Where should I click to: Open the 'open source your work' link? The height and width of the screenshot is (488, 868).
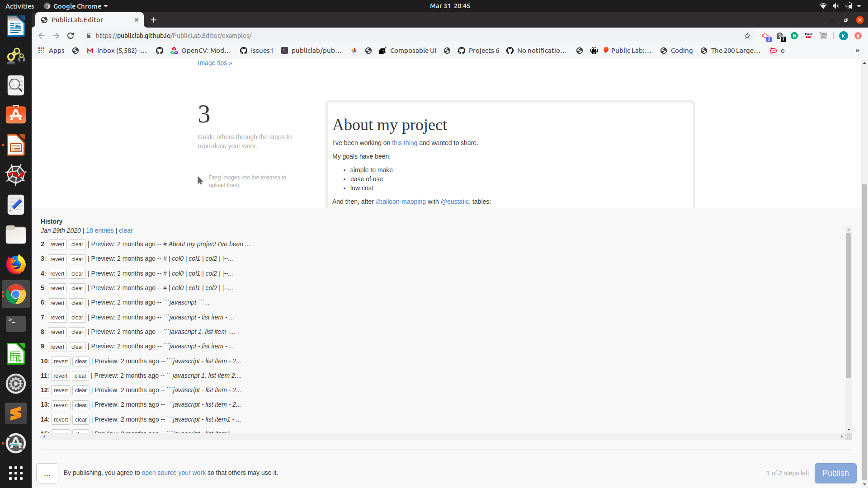173,473
